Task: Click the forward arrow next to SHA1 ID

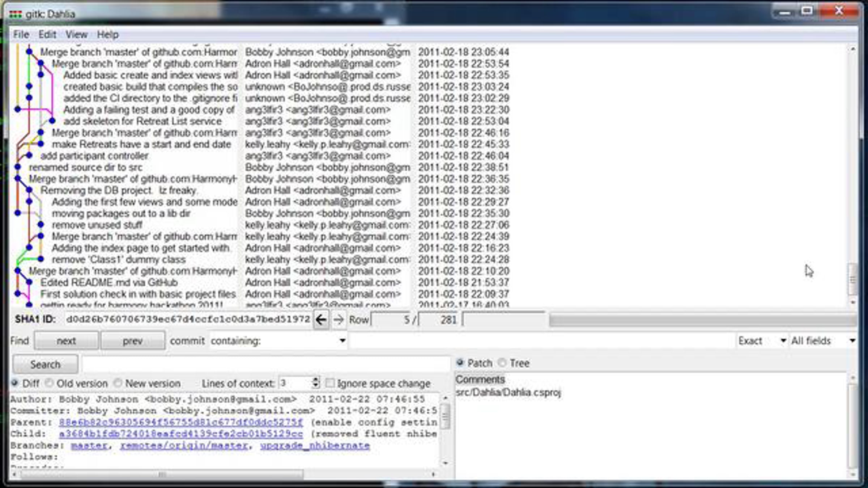Action: pyautogui.click(x=339, y=320)
